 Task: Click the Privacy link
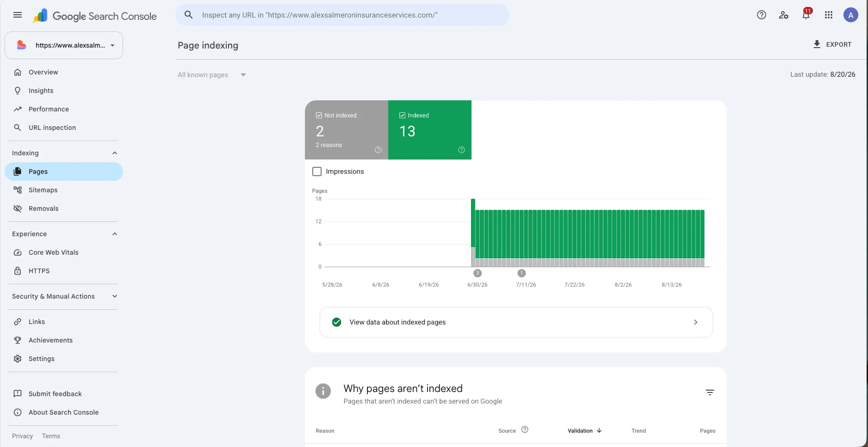[x=22, y=436]
